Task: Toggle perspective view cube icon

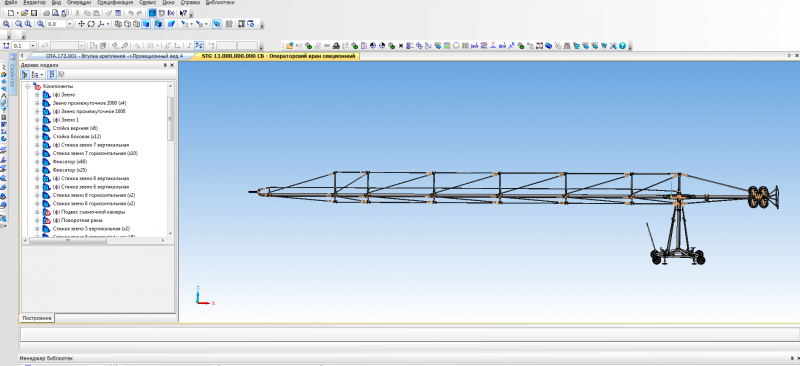Action: [171, 24]
